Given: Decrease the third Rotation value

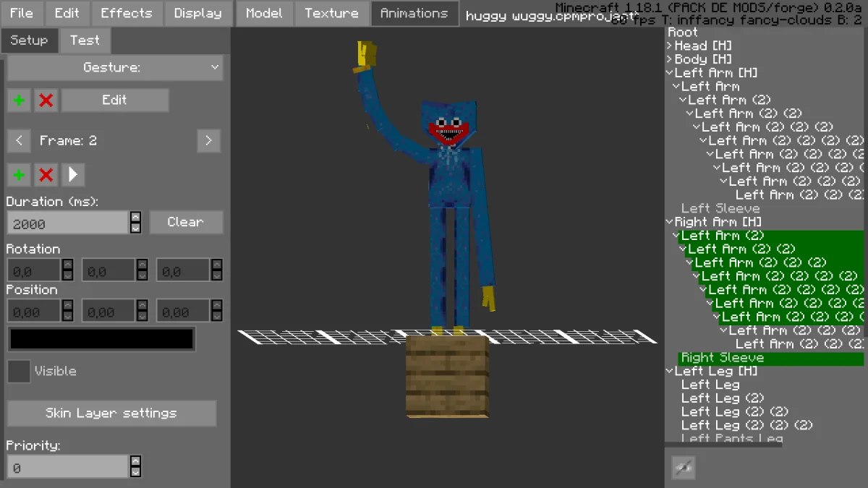Looking at the screenshot, I should click(x=217, y=275).
